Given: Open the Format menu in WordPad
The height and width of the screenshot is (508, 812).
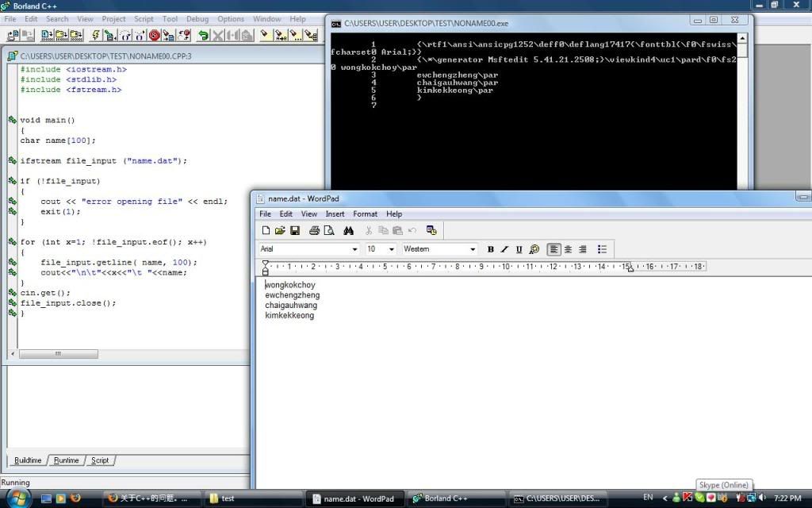Looking at the screenshot, I should [x=365, y=214].
